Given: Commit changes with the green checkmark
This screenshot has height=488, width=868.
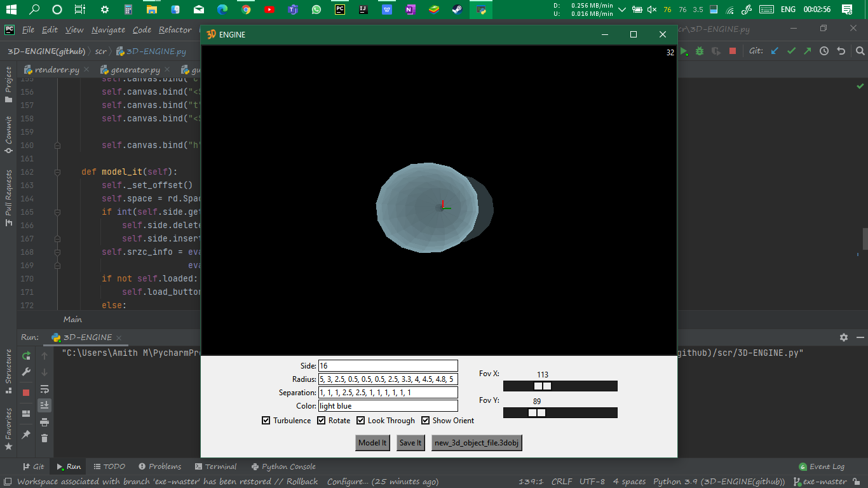Looking at the screenshot, I should pos(791,51).
